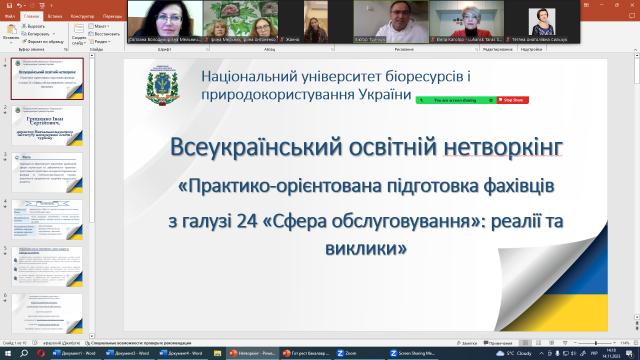Click the green You are screen sharing indicator
640x360 pixels.
pyautogui.click(x=456, y=100)
